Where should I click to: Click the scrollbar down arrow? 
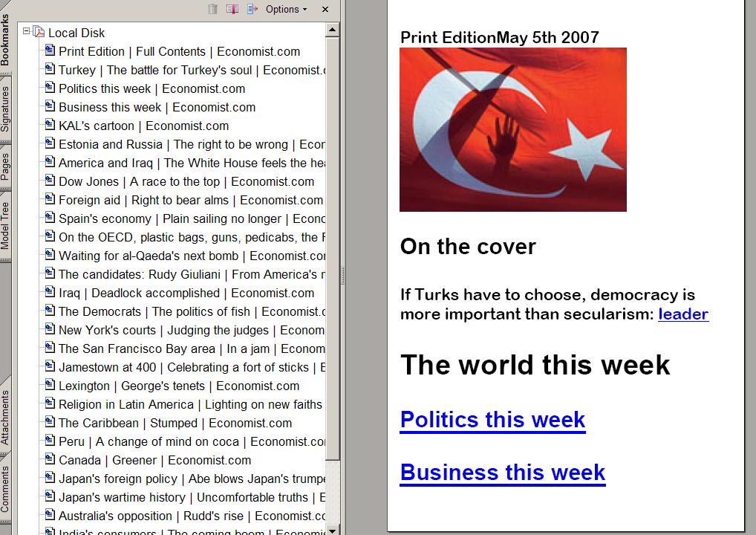click(332, 530)
